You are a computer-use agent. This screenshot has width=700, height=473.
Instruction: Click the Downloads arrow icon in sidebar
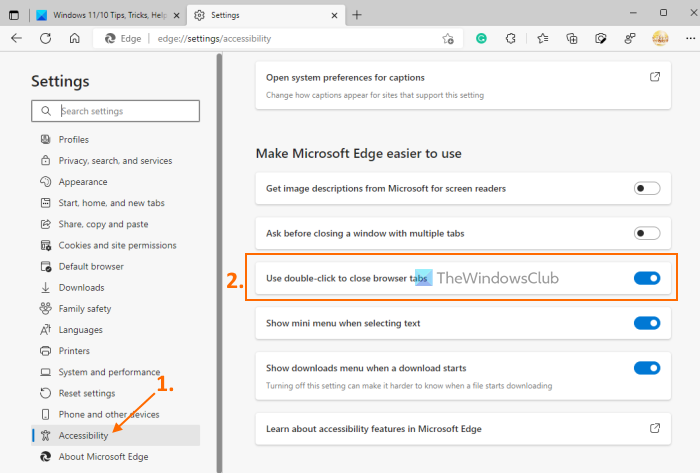point(46,287)
